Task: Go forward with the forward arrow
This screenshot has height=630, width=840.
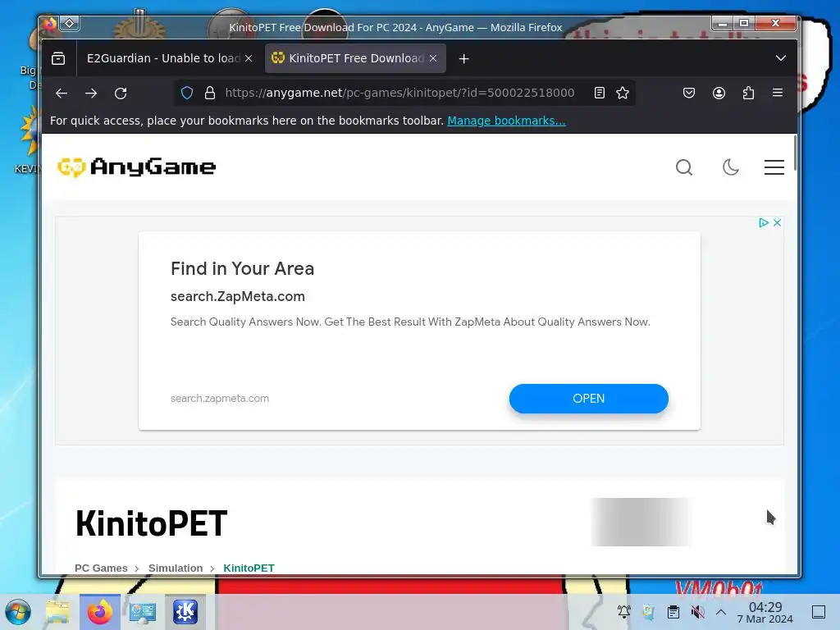Action: [x=91, y=94]
